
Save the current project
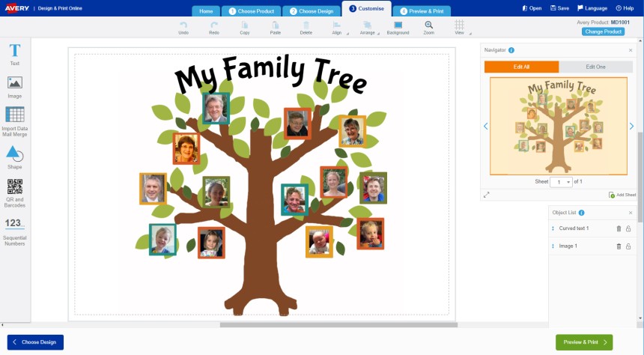pyautogui.click(x=560, y=8)
